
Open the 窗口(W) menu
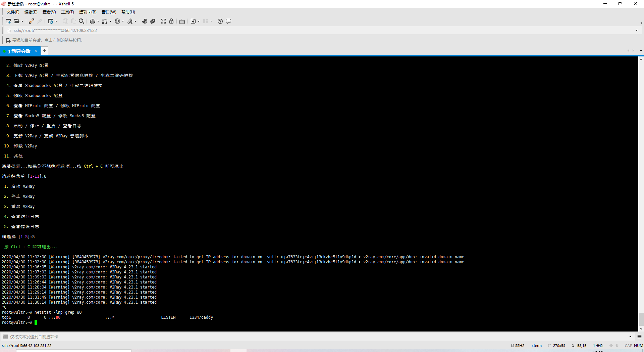[x=109, y=12]
